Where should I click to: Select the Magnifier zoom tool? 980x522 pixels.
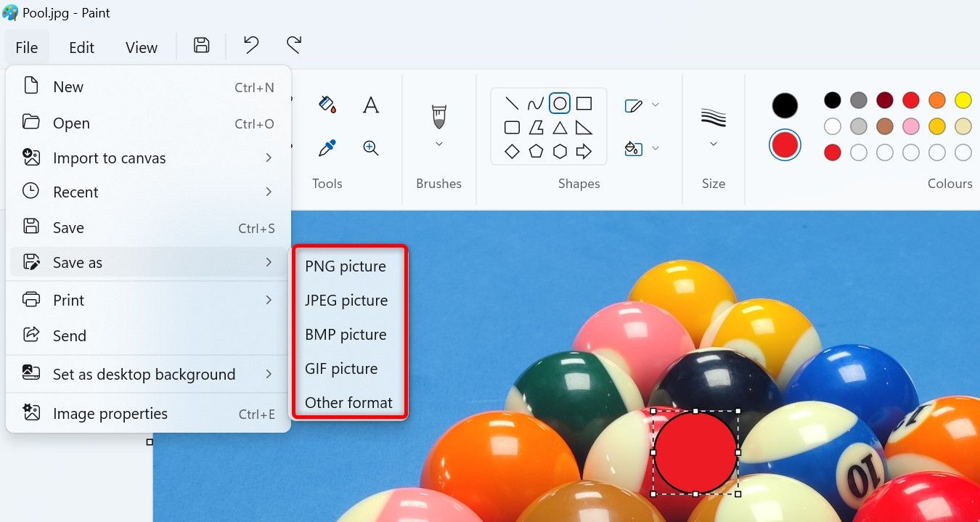[x=371, y=148]
